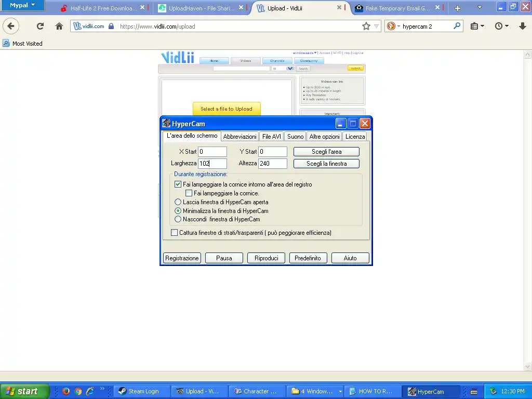Expand the VidLii search category dropdown
532x399 pixels.
(x=290, y=69)
